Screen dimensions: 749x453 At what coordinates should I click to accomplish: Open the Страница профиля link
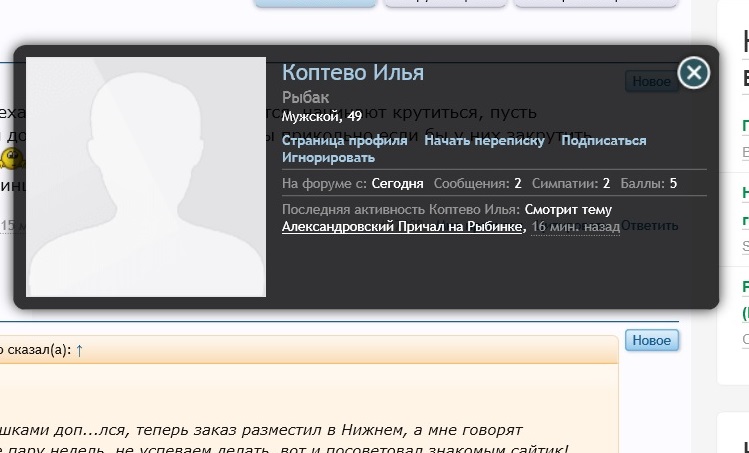click(x=344, y=141)
